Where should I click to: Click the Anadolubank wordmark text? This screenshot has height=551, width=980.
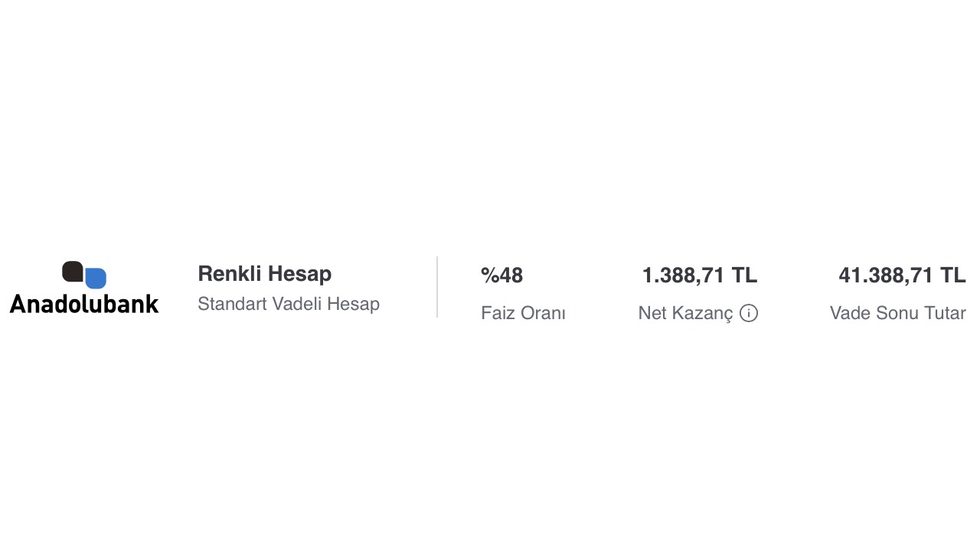84,304
